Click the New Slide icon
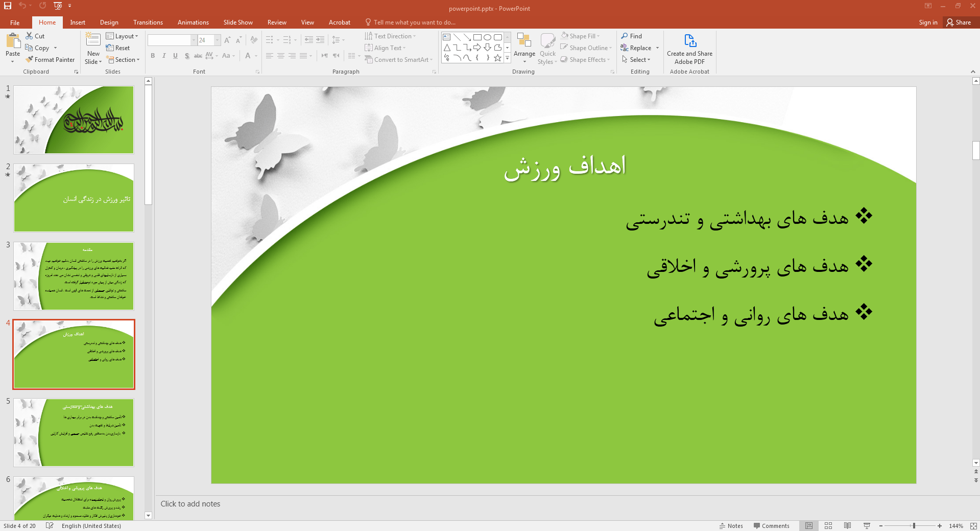Screen dimensions: 980x531 (93, 40)
